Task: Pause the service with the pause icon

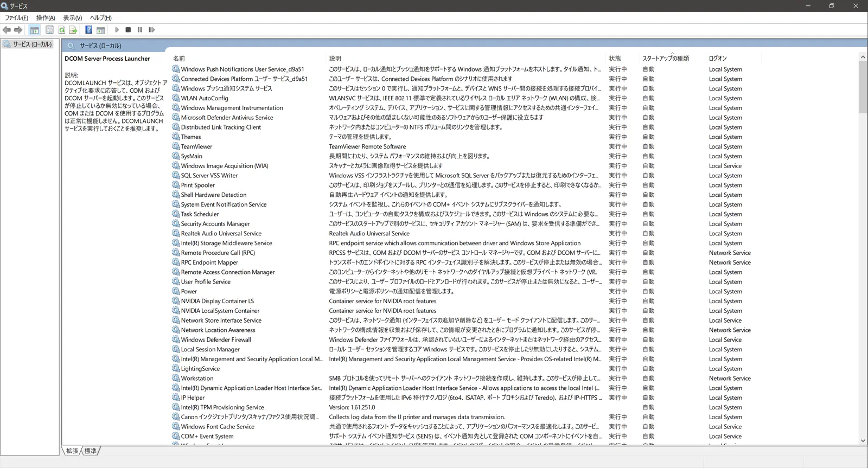Action: (140, 30)
